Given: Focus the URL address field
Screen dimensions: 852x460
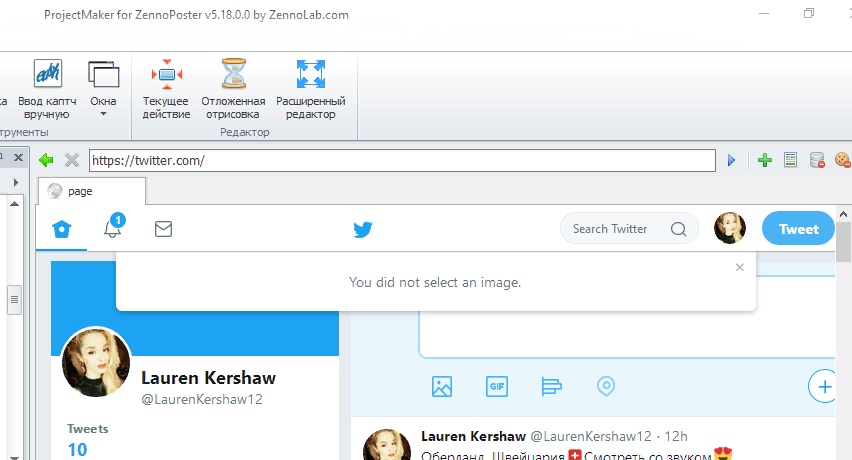Looking at the screenshot, I should point(402,160).
